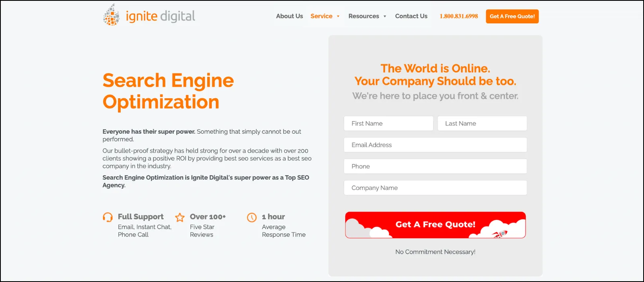Image resolution: width=644 pixels, height=282 pixels.
Task: Click "Email, Instant Chat, Phone Call" text
Action: click(x=144, y=231)
